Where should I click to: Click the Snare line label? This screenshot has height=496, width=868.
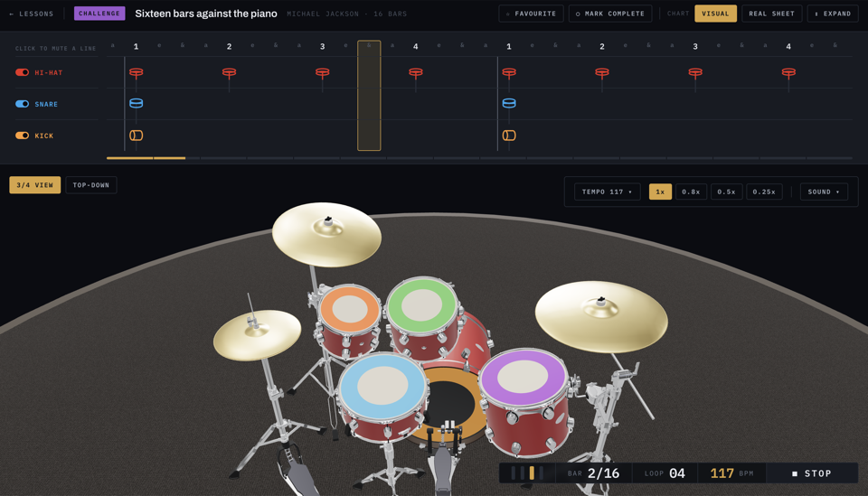click(46, 104)
